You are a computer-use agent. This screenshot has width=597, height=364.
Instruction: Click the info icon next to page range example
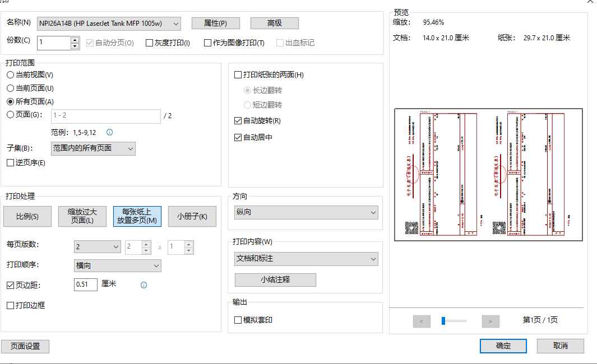point(109,133)
